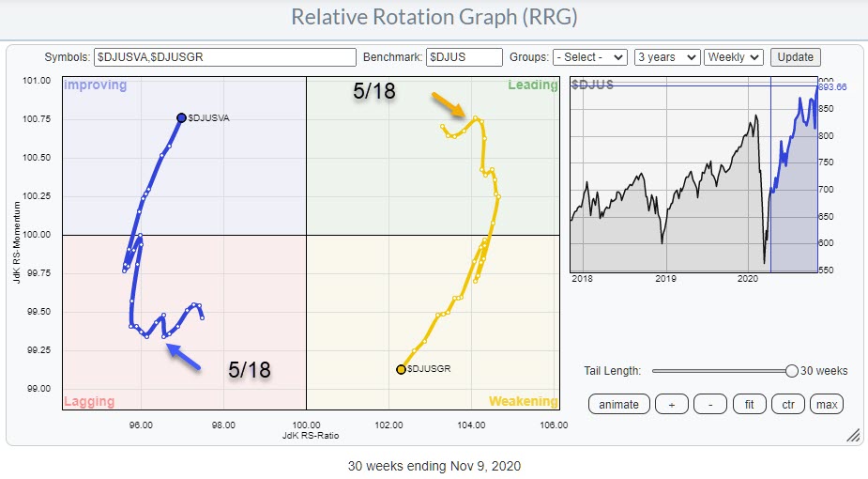Screen dimensions: 868x479
Task: Click the Weakening quadrant label
Action: coord(523,402)
